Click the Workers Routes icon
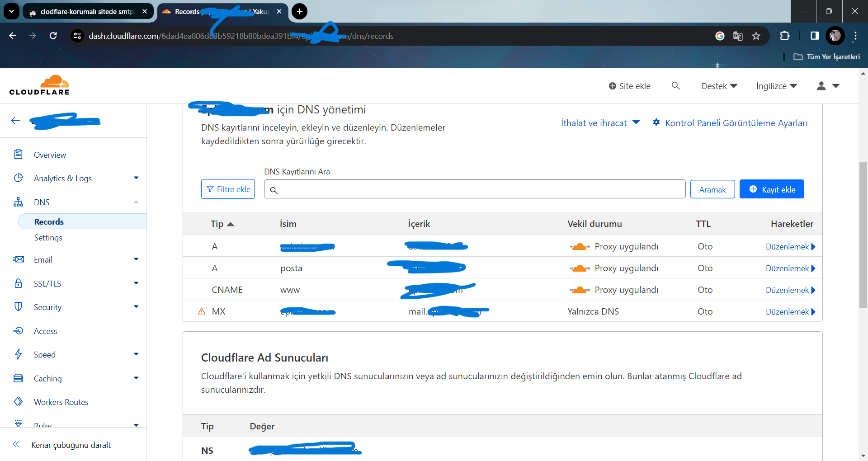The image size is (868, 461). tap(18, 402)
